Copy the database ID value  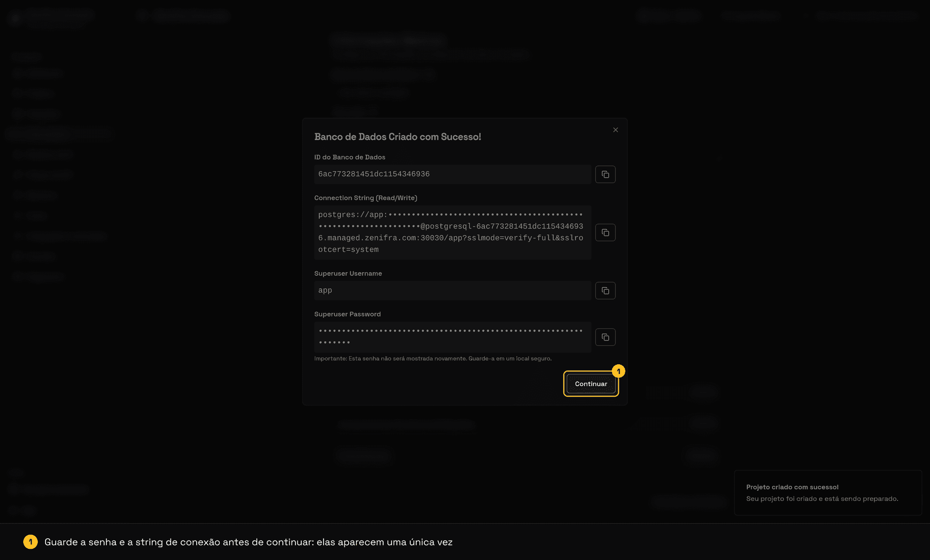[x=605, y=174]
